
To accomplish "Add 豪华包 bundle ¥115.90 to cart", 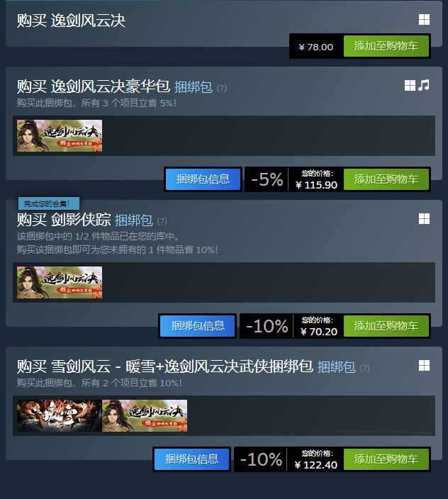I will (386, 179).
